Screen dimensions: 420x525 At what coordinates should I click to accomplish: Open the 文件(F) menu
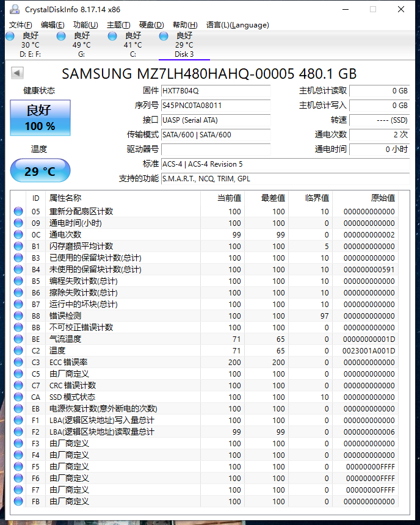point(20,25)
